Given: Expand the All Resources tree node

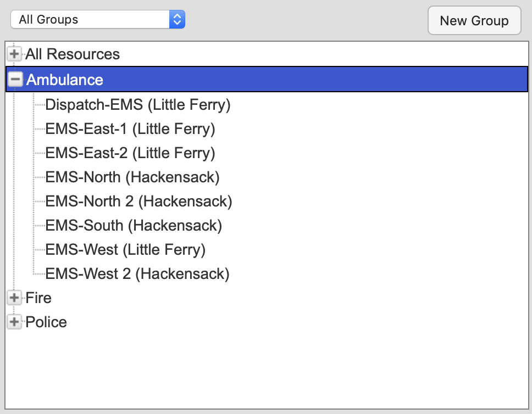Looking at the screenshot, I should 14,54.
